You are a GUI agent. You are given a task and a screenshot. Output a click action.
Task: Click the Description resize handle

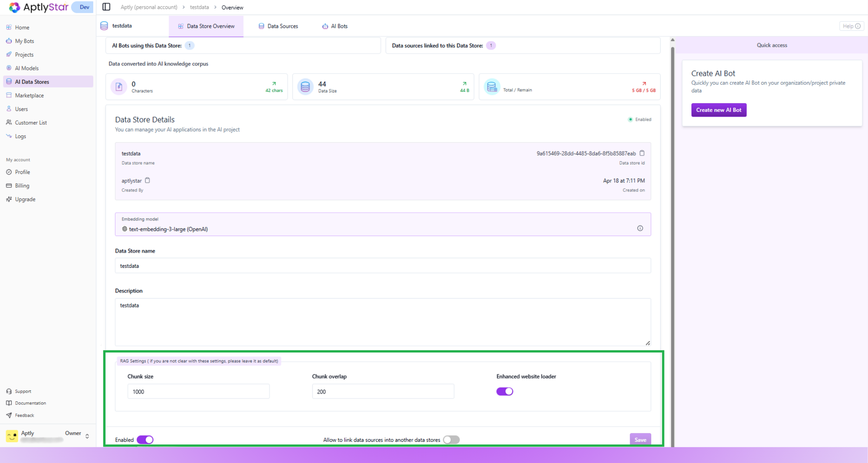click(648, 343)
